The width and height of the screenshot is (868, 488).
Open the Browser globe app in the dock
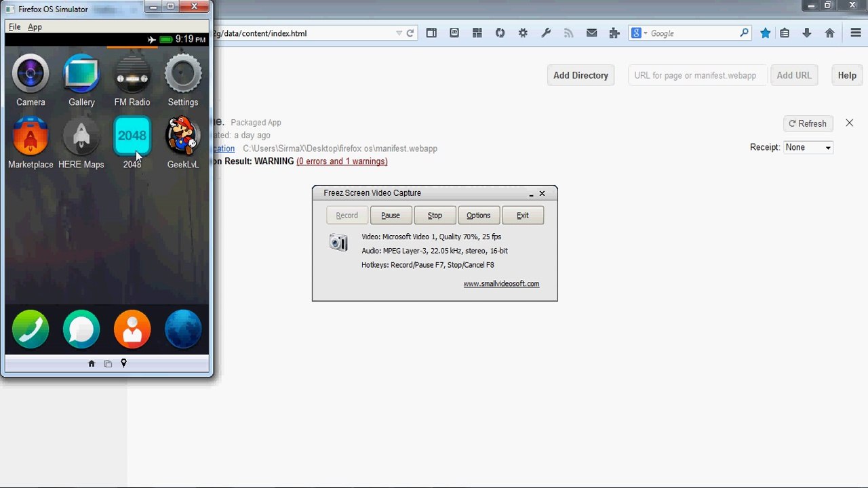pyautogui.click(x=183, y=329)
